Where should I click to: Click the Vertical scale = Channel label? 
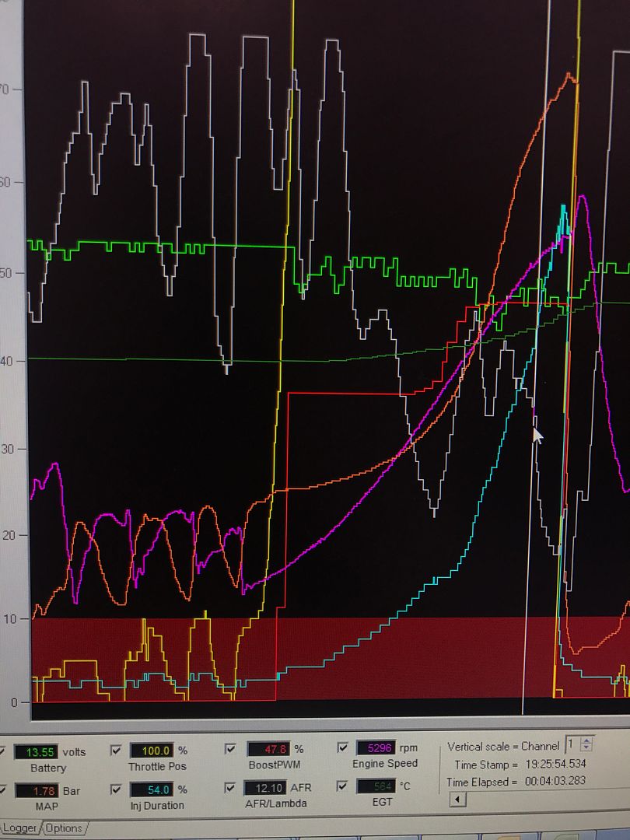coord(503,746)
